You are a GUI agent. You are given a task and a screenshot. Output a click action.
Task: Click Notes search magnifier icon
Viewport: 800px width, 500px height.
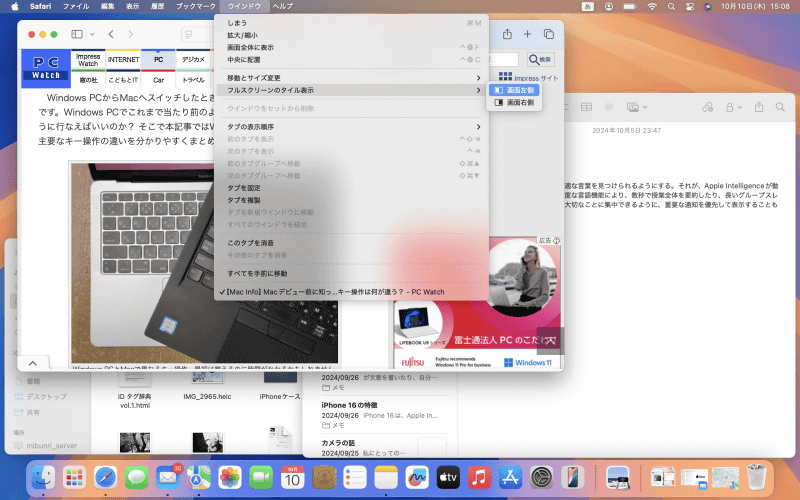coord(780,107)
